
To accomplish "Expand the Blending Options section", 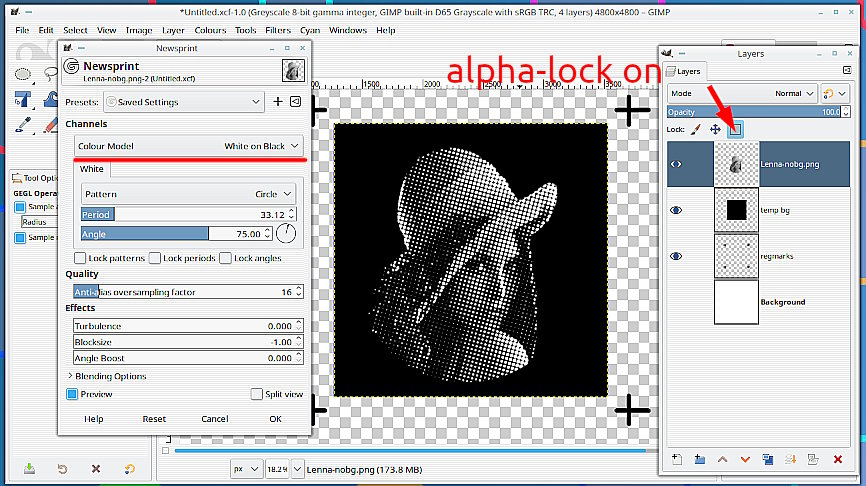I will (x=70, y=376).
